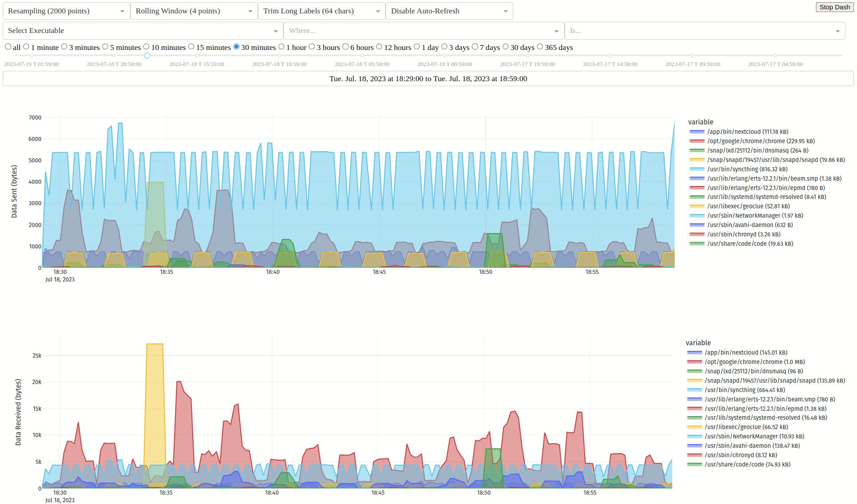Select the 5 minutes radio option
The height and width of the screenshot is (504, 857).
(x=105, y=47)
